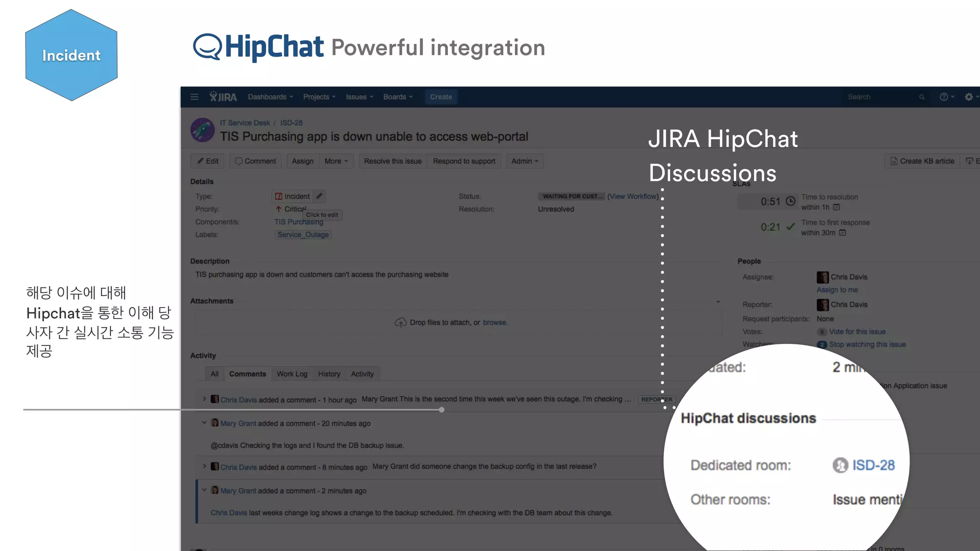Click the Edit button
Viewport: 980px width, 551px height.
(208, 161)
